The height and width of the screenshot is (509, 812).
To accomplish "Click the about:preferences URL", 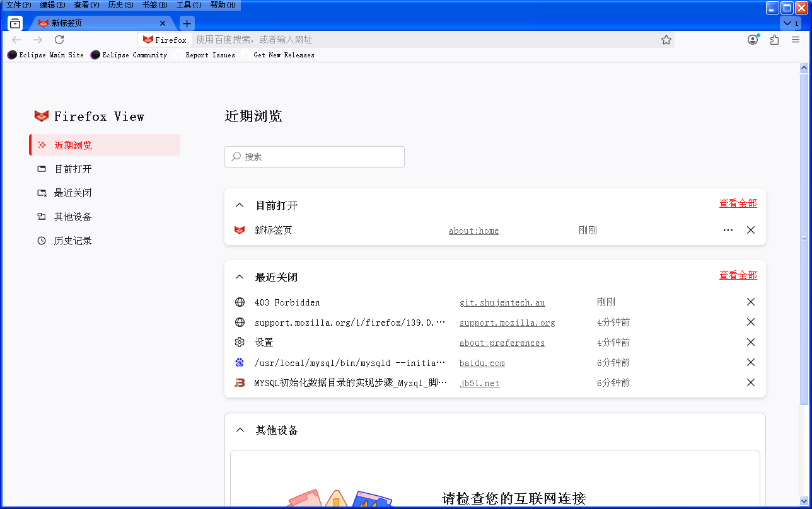I will pos(502,343).
